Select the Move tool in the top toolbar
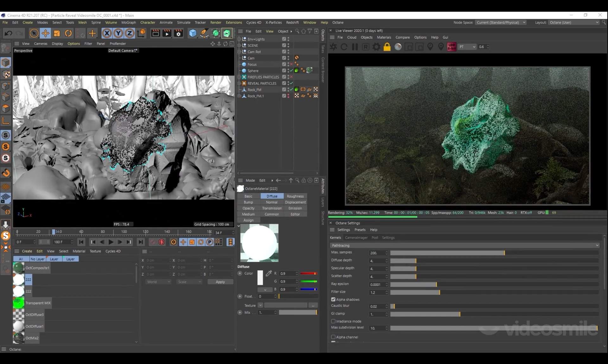Screen dimensions: 608x364 point(45,33)
